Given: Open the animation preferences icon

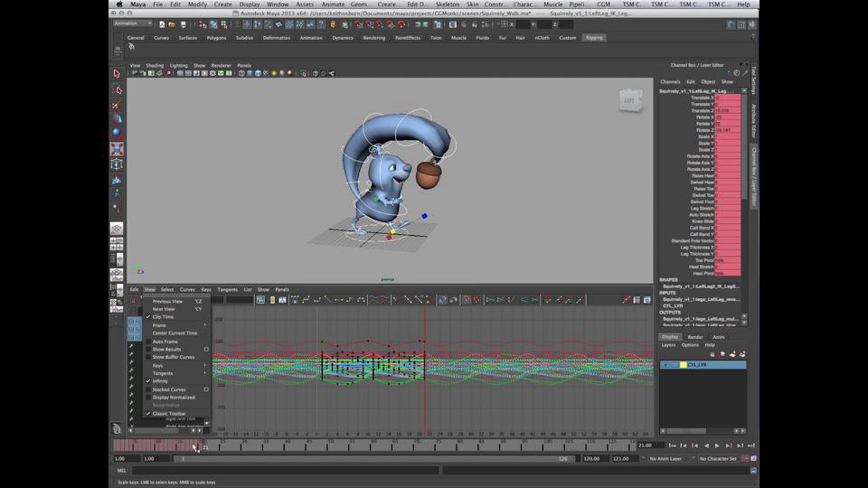Looking at the screenshot, I should pos(754,459).
